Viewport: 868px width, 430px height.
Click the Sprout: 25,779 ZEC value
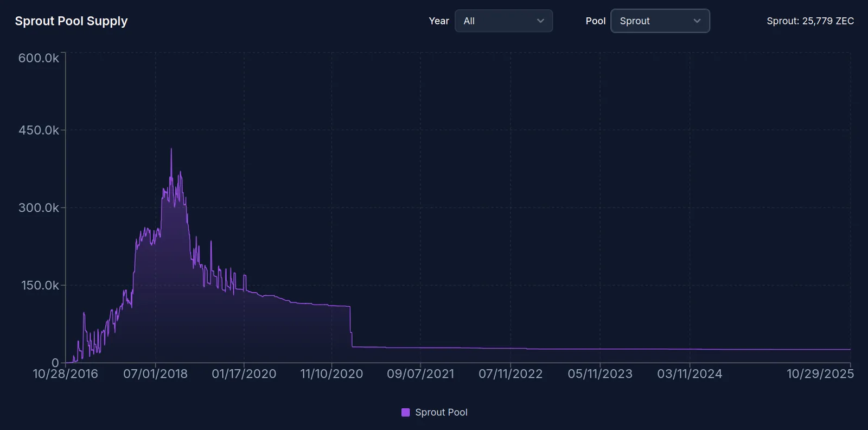point(810,21)
